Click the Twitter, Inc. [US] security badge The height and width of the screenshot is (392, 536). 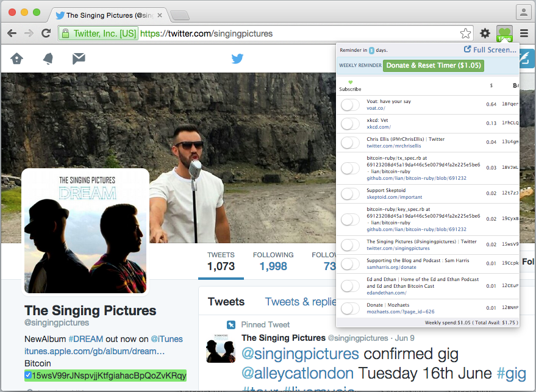tap(98, 34)
